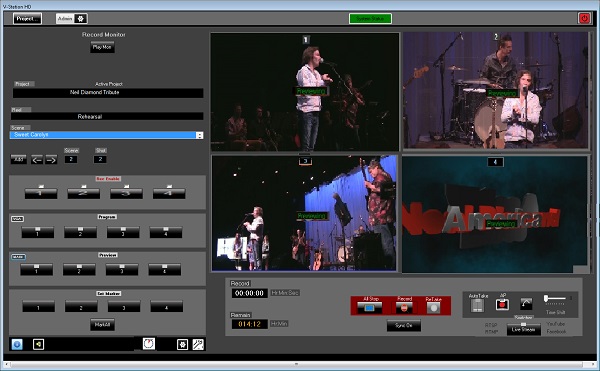Image resolution: width=600 pixels, height=371 pixels.
Task: Click the Previewing label on camera 3
Action: pos(312,216)
